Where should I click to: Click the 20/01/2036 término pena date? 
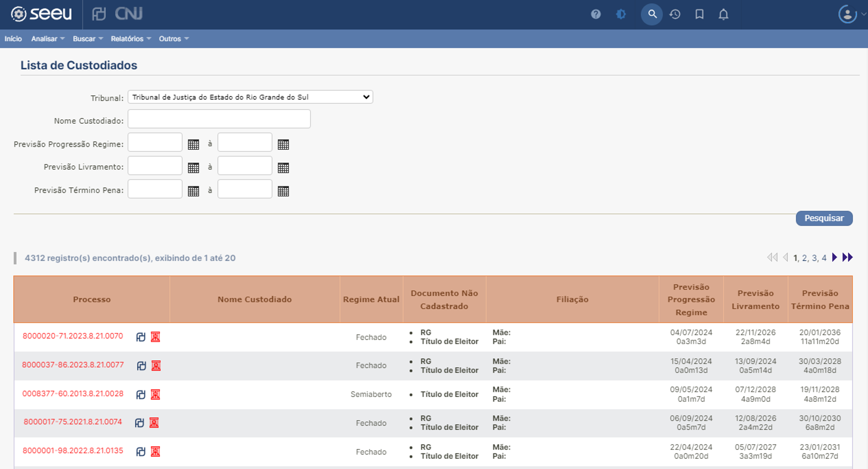(820, 332)
